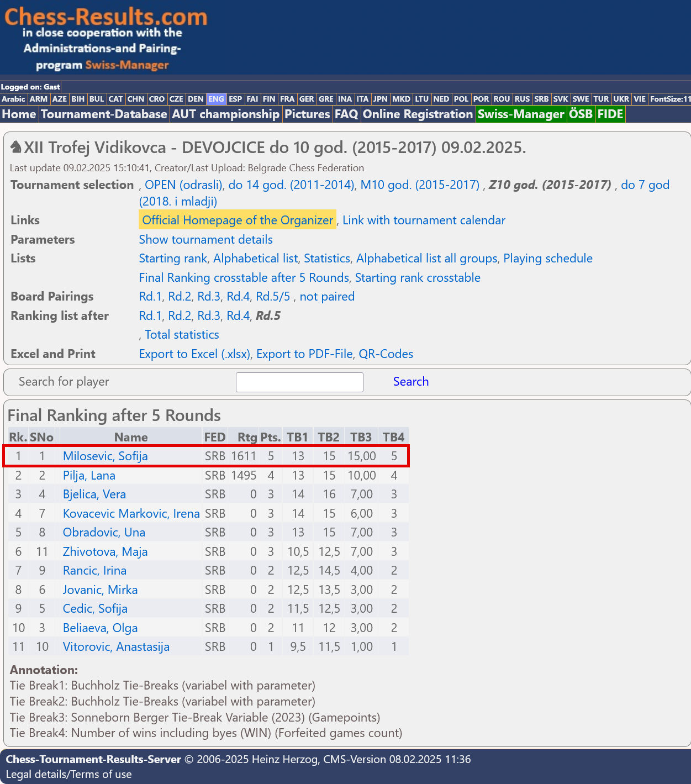Click the Chess-Results.com logo
This screenshot has width=691, height=784.
pyautogui.click(x=106, y=39)
